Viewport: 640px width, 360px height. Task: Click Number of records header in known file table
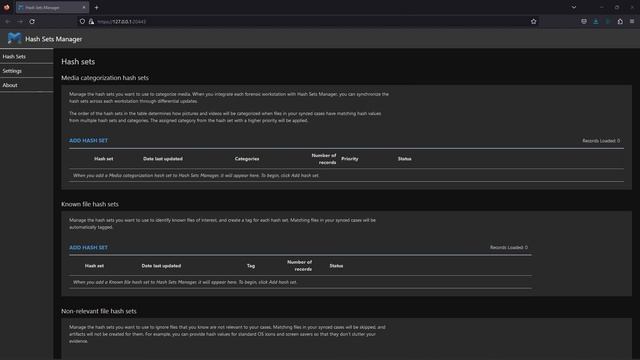click(300, 266)
